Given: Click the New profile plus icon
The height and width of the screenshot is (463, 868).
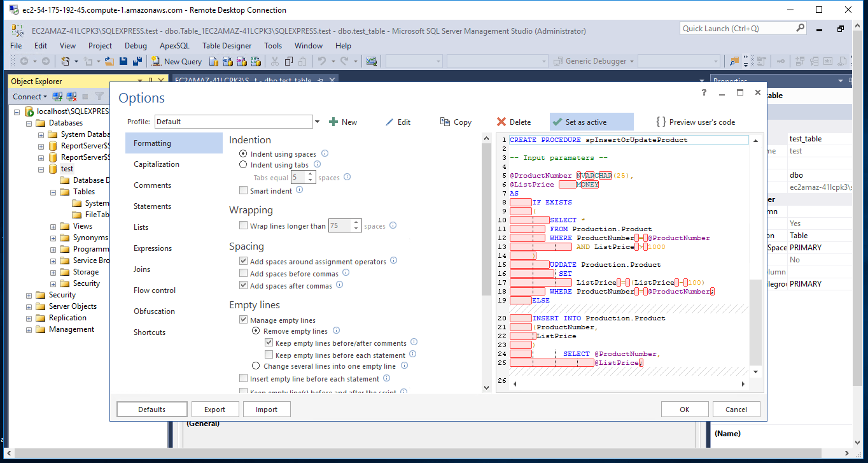Looking at the screenshot, I should coord(333,122).
